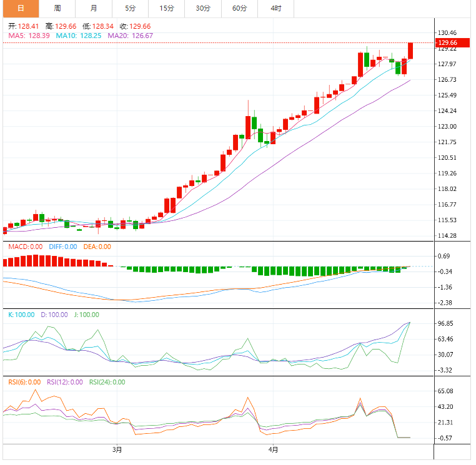Select the RSI(24) indicator label
This screenshot has height=465, width=476.
tap(107, 382)
